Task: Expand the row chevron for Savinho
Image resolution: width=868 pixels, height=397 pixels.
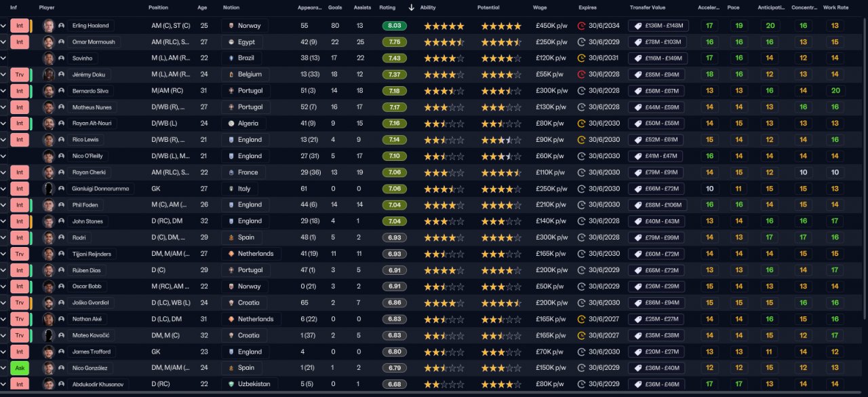Action: coord(3,58)
